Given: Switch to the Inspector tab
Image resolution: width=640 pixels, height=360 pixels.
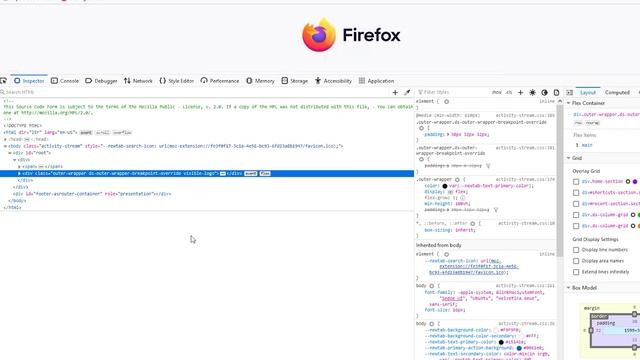Looking at the screenshot, I should coord(29,81).
